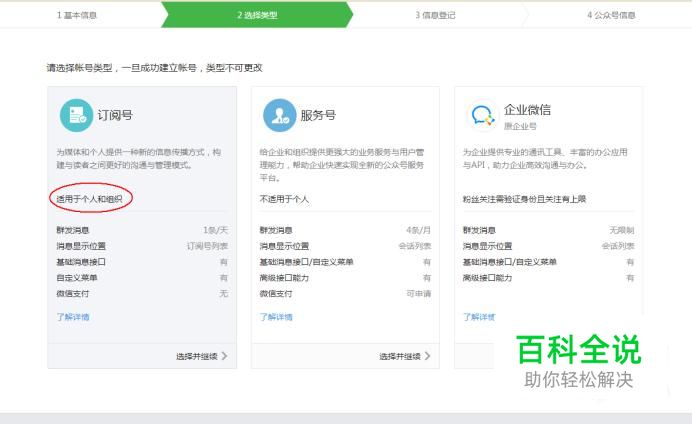
Task: Go to step 1 基本信息
Action: click(77, 15)
